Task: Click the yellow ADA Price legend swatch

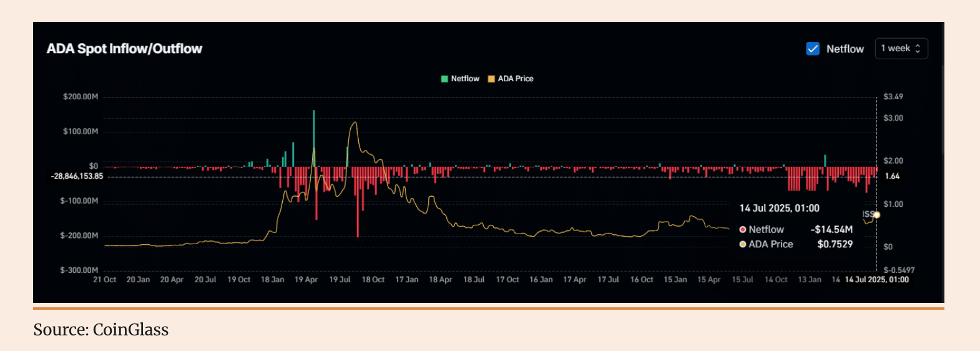Action: 491,79
